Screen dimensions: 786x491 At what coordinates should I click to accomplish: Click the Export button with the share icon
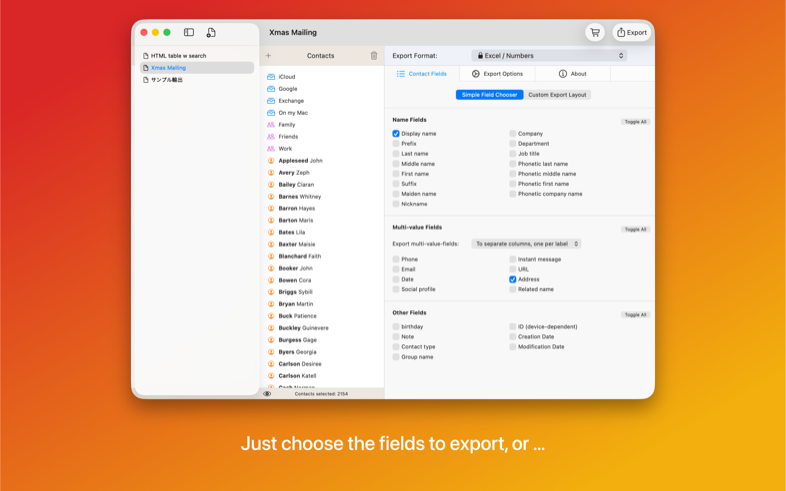click(632, 33)
